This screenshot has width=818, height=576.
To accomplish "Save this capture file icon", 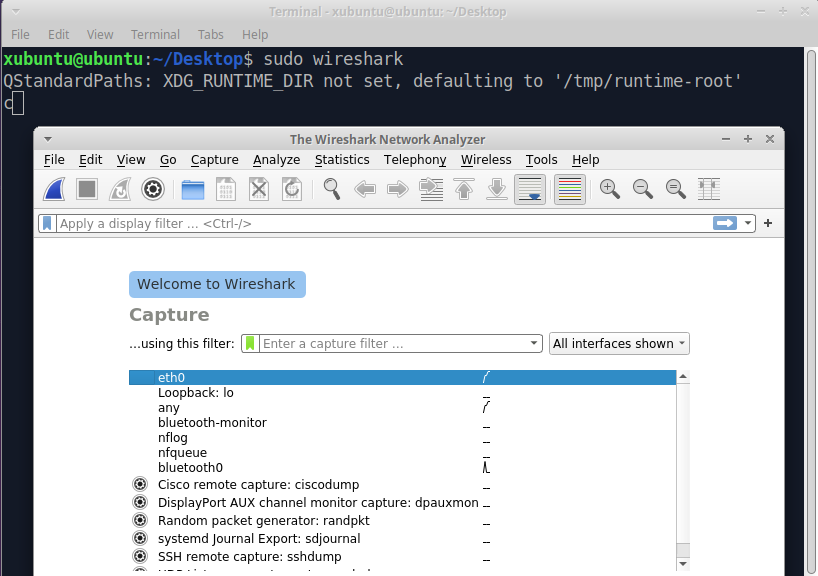I will click(226, 189).
